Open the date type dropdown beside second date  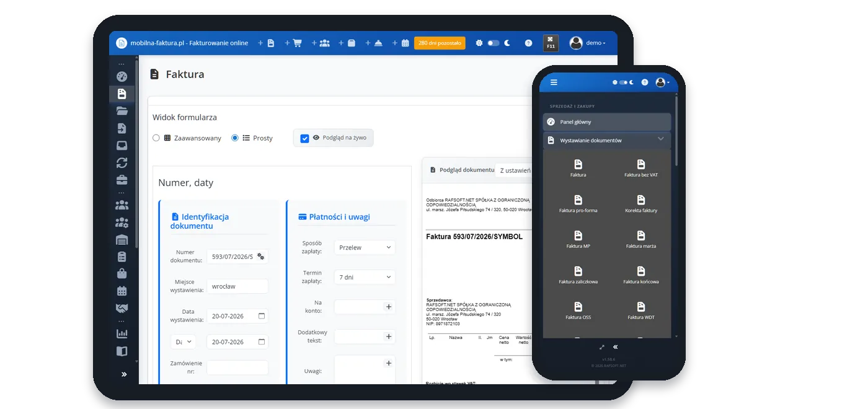point(183,341)
